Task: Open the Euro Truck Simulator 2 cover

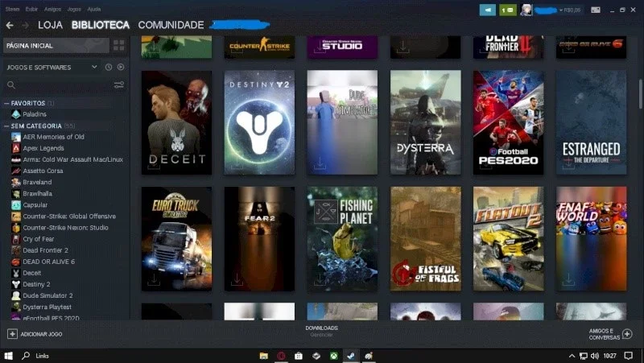Action: tap(176, 239)
